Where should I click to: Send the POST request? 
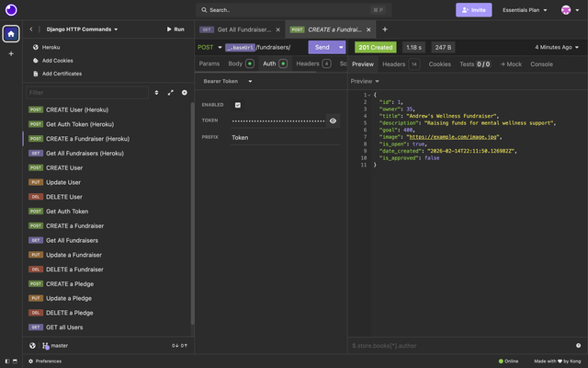pyautogui.click(x=322, y=47)
